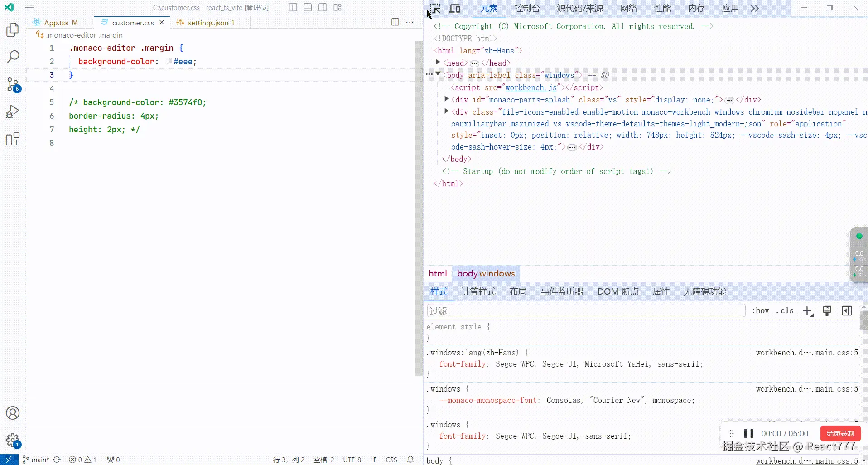Open Source Control view with 6 changes

click(x=13, y=84)
